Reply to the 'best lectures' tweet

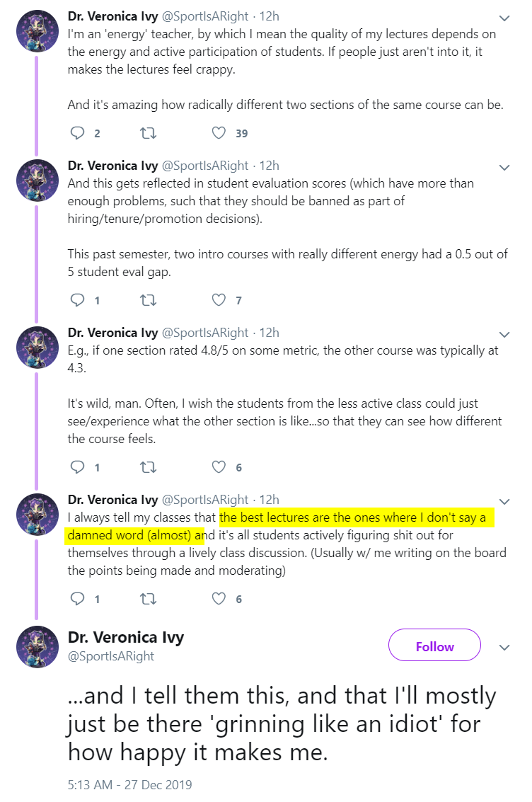tap(78, 599)
